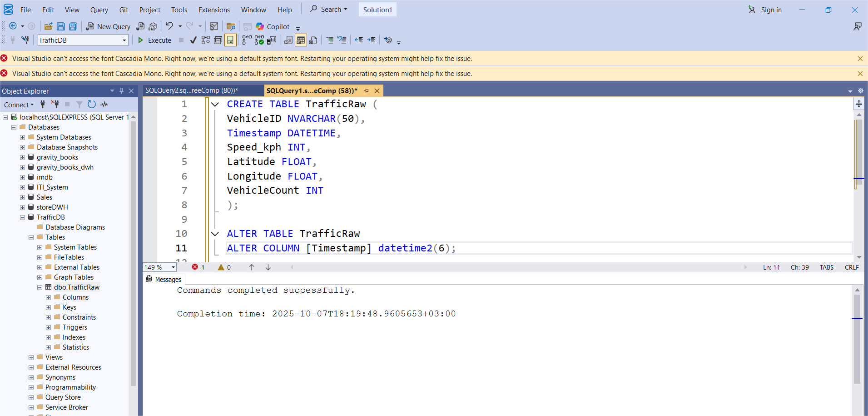Open the TrafficDB database selector dropdown
The height and width of the screenshot is (416, 868).
tap(124, 40)
